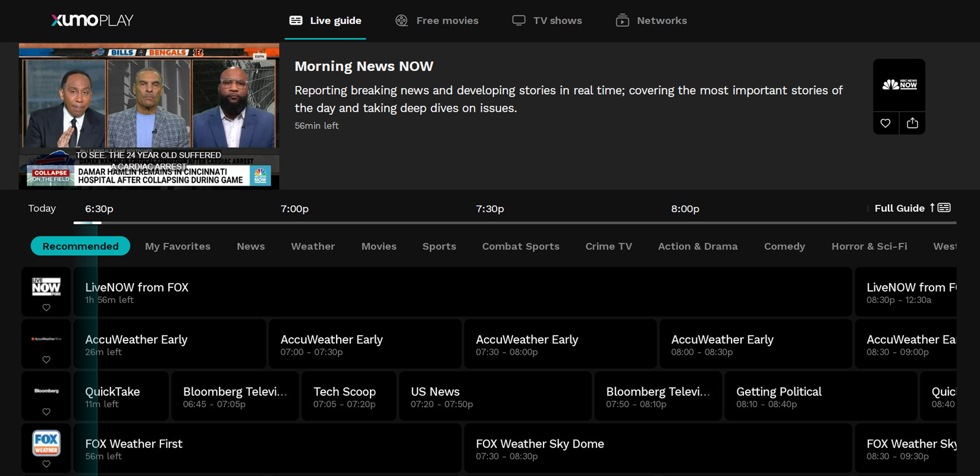Favorite Morning News NOW with heart icon
This screenshot has width=980, height=476.
tap(885, 123)
